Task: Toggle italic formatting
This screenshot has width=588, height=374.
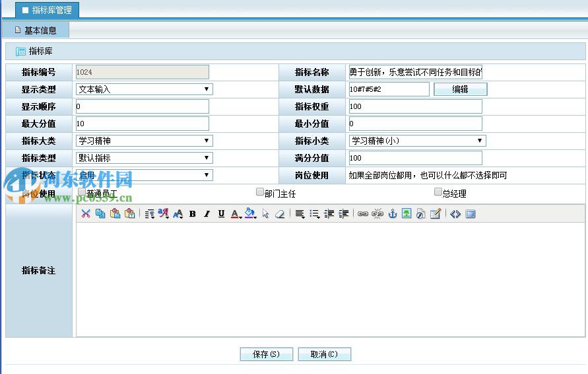Action: point(207,213)
